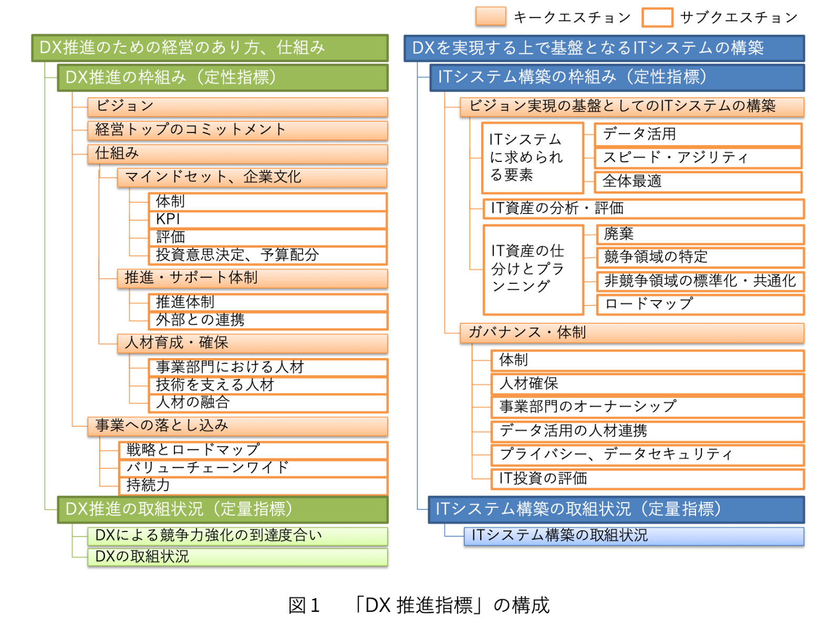Image resolution: width=840 pixels, height=635 pixels.
Task: Select 'ガバナンス・体制' box
Action: (x=632, y=333)
